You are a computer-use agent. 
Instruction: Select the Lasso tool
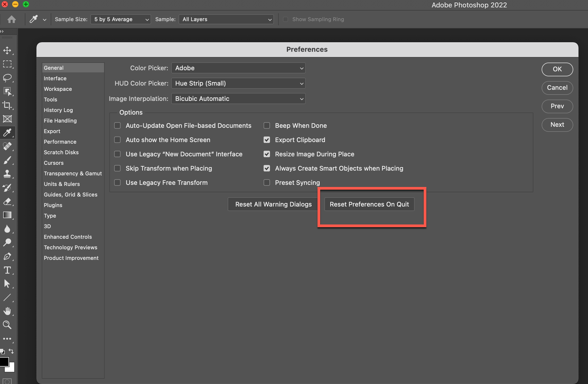coord(7,78)
